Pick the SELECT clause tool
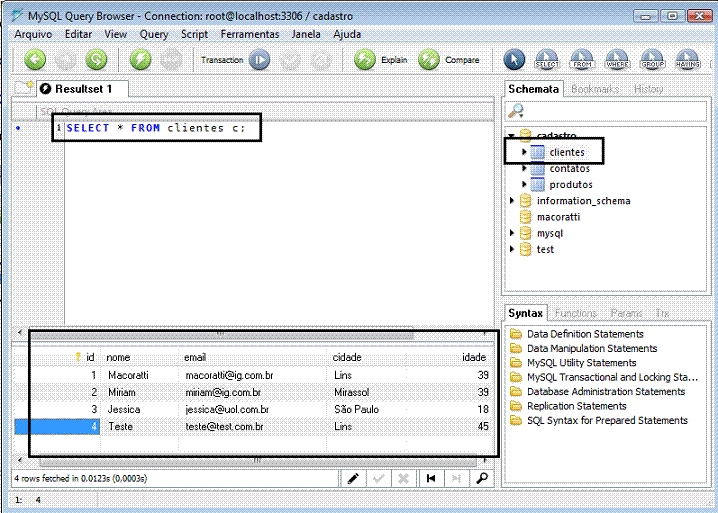 pyautogui.click(x=547, y=60)
